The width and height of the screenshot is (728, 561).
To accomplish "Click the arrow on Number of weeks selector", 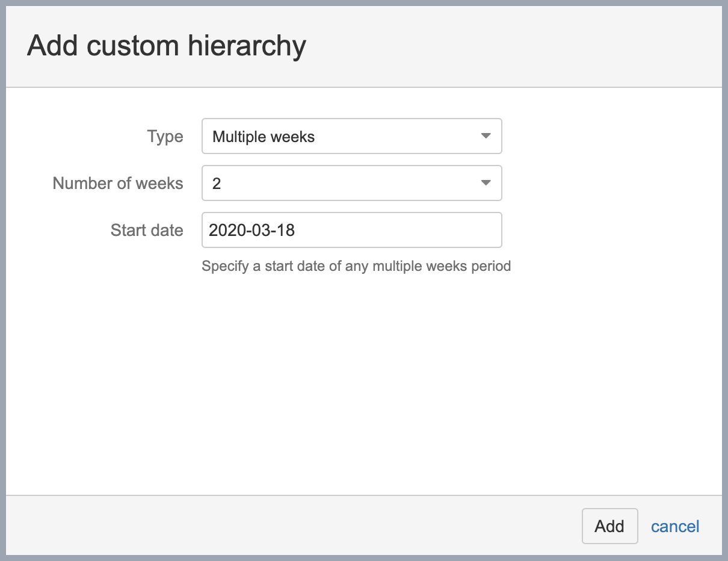I will click(486, 183).
